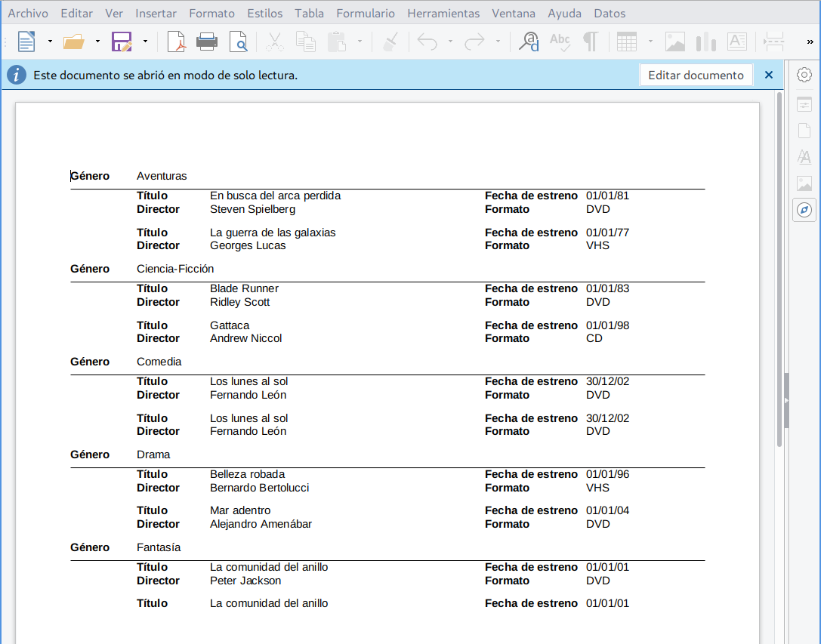Viewport: 821px width, 644px height.
Task: Expand the New document dropdown arrow
Action: [50, 42]
